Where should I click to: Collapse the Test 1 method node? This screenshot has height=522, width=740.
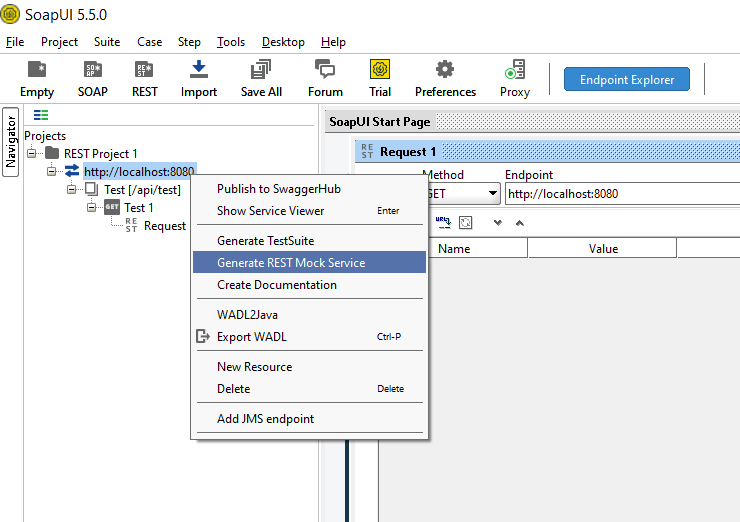(x=91, y=207)
